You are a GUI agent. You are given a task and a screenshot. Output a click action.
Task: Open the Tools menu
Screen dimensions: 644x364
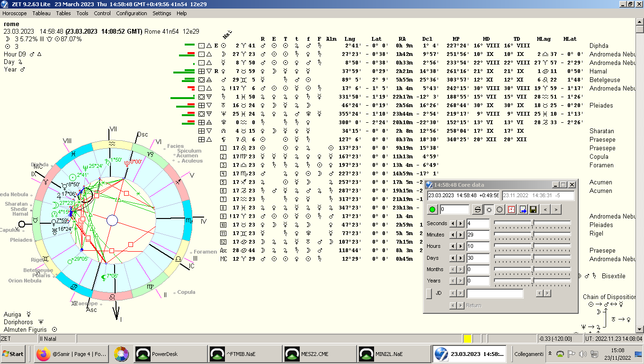[82, 13]
